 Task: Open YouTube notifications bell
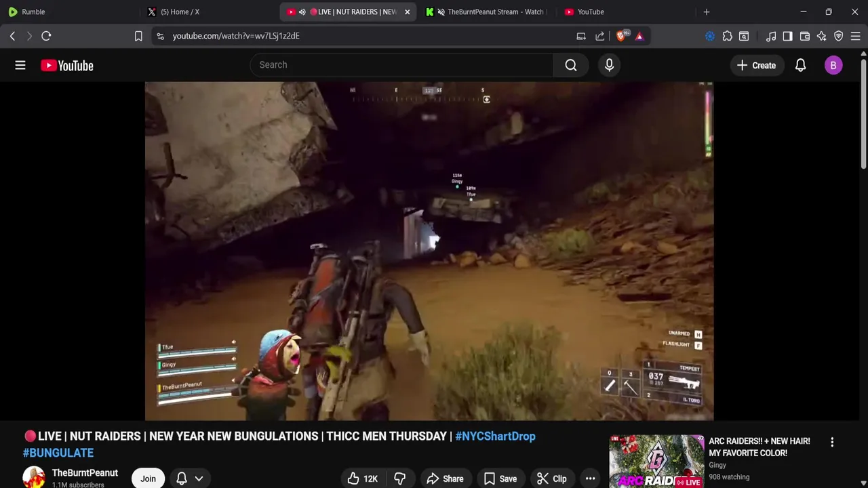pyautogui.click(x=800, y=65)
